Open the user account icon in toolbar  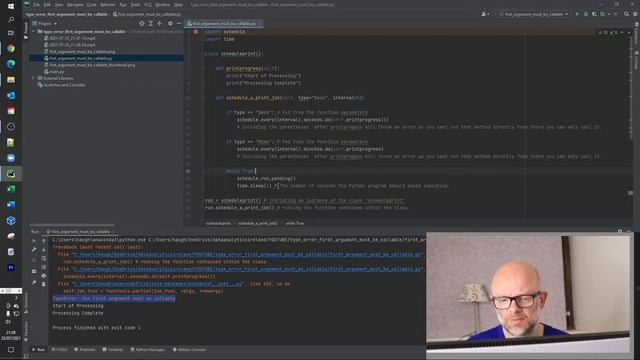(x=484, y=14)
